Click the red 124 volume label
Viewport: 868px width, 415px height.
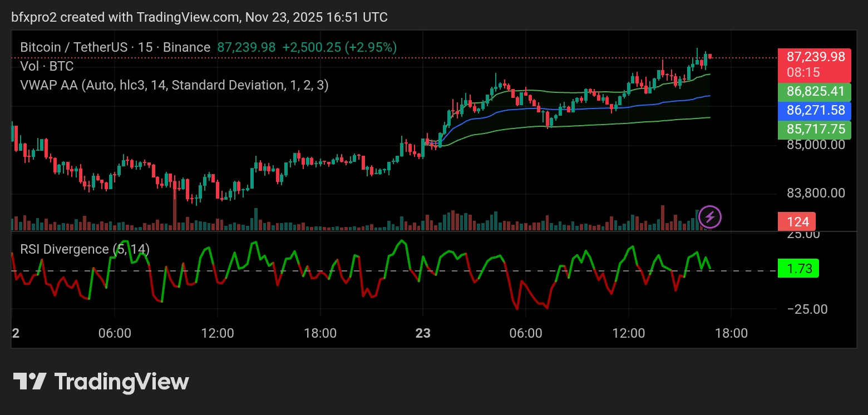(x=797, y=222)
